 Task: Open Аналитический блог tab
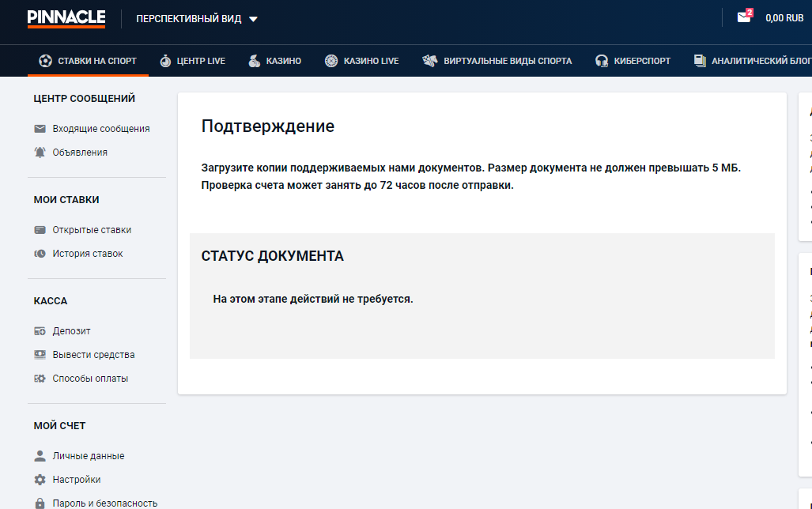click(x=753, y=61)
